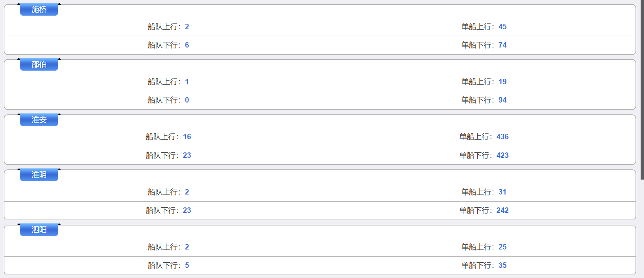Screen dimensions: 644x278
Task: Click 泗阳 单船上行 value 25
Action: coord(502,247)
